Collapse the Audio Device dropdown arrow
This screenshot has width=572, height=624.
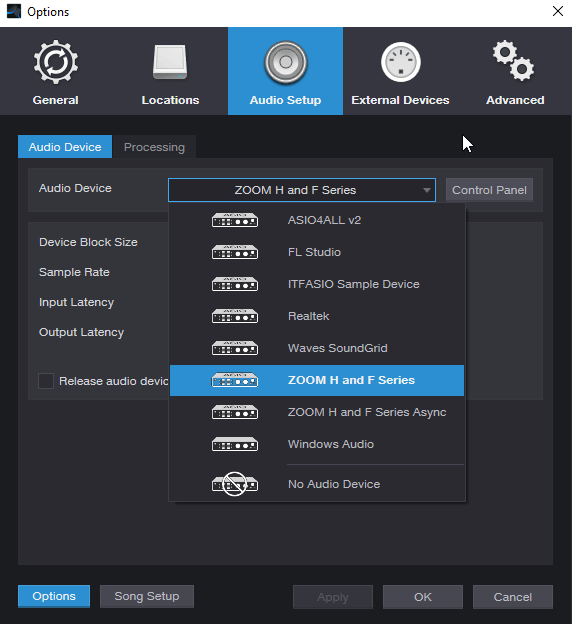click(427, 190)
